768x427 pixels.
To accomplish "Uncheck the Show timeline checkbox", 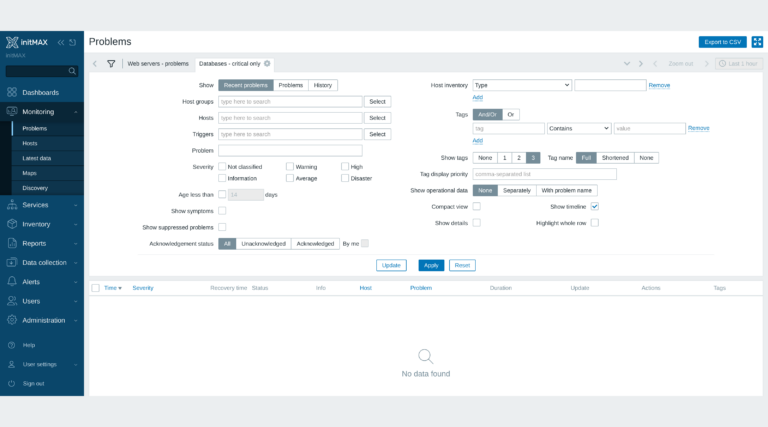I will (595, 207).
